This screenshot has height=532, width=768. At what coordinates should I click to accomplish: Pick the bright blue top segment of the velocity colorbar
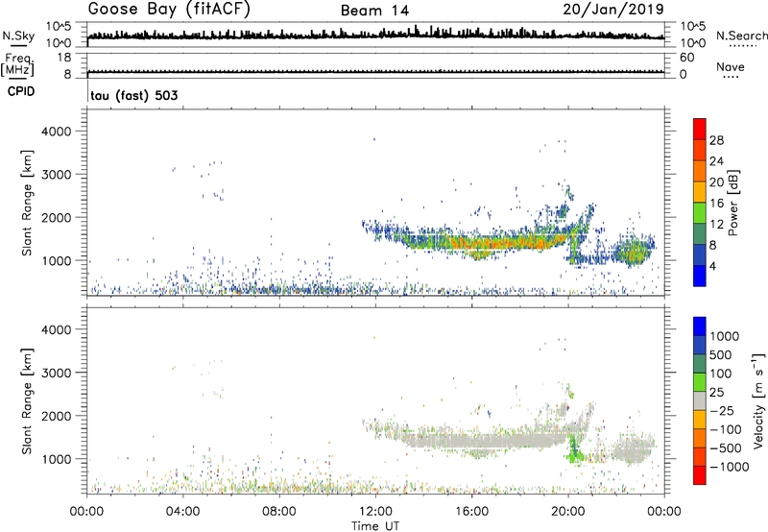[x=700, y=326]
